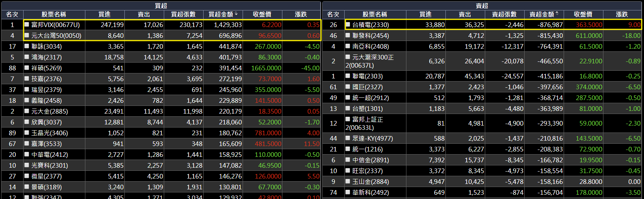Click the 買超金額 value 1,429,303
The width and height of the screenshot is (644, 199).
(228, 25)
